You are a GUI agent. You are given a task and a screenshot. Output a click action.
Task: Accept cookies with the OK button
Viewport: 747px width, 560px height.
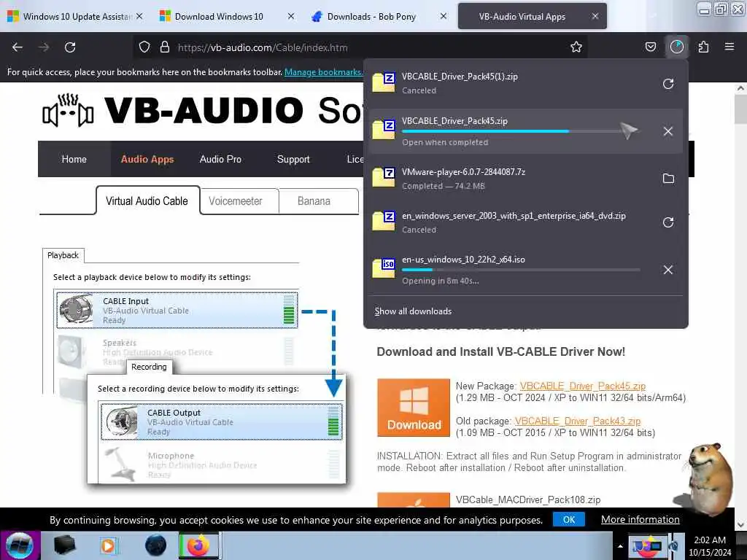pos(569,519)
